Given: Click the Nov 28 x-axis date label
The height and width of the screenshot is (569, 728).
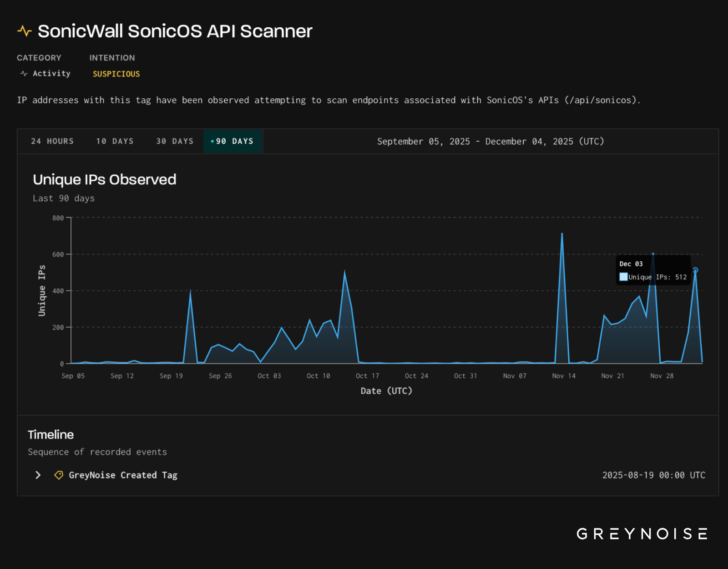Looking at the screenshot, I should click(662, 376).
